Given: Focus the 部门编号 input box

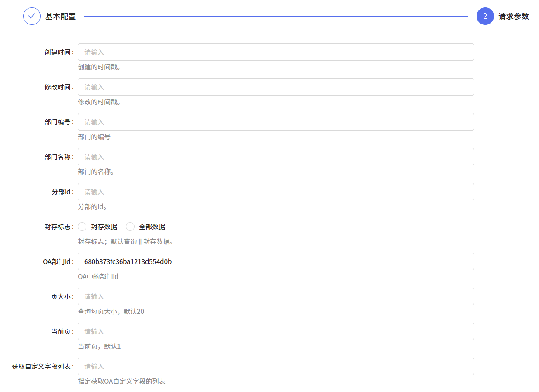Looking at the screenshot, I should pyautogui.click(x=276, y=122).
